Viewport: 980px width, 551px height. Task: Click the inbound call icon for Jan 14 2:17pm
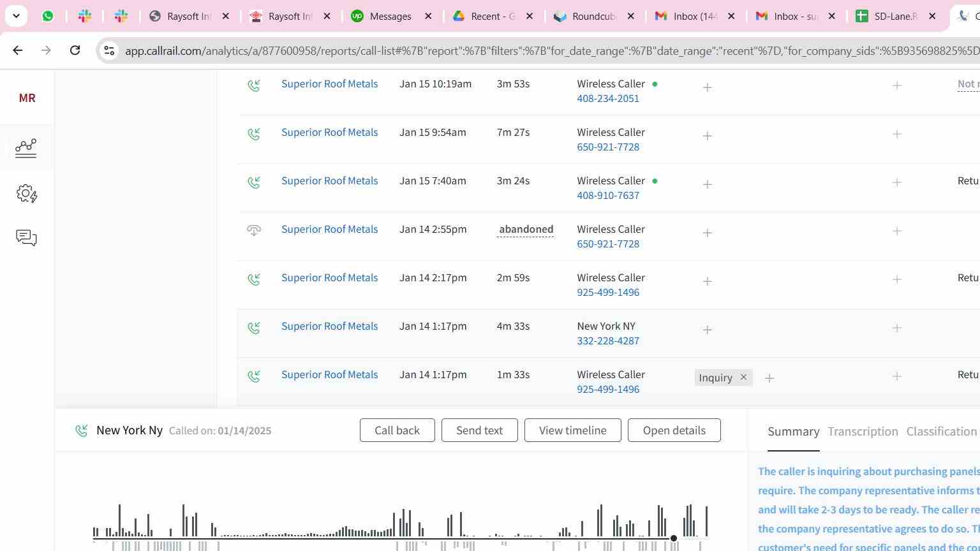(254, 279)
